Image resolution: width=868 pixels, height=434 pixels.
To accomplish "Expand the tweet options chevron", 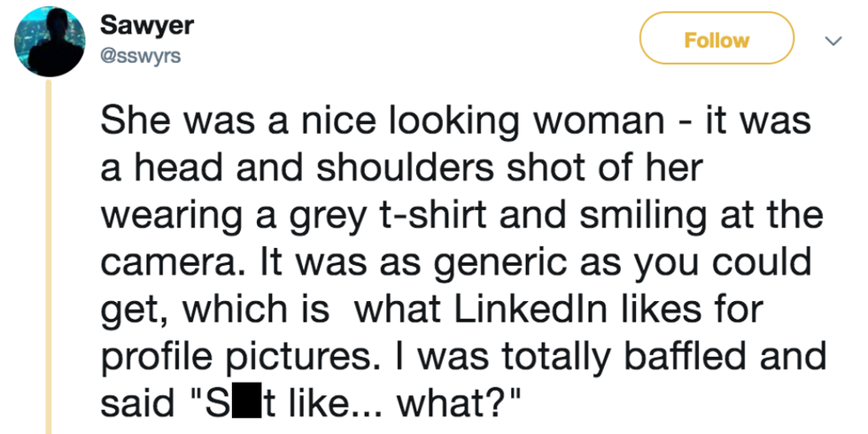I will pyautogui.click(x=833, y=42).
